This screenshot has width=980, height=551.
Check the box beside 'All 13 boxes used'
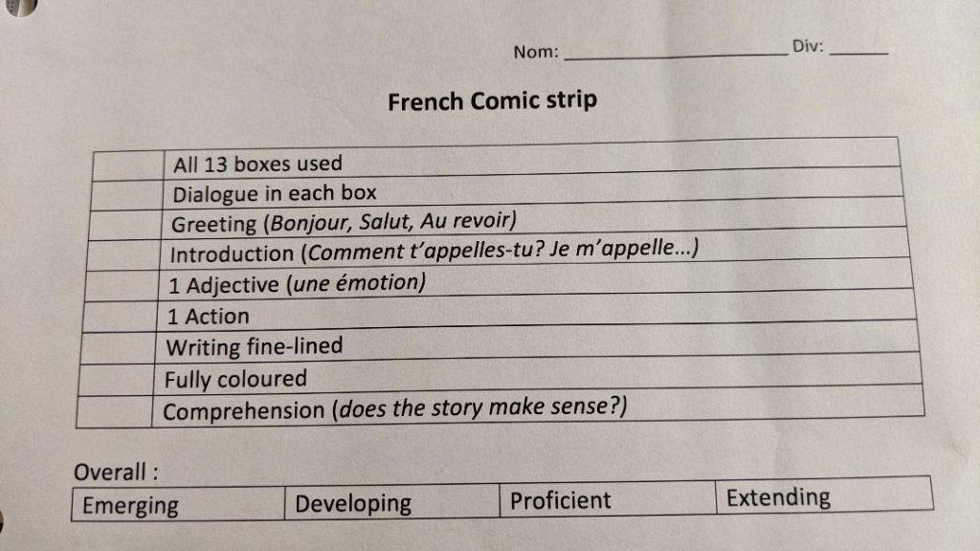point(129,165)
